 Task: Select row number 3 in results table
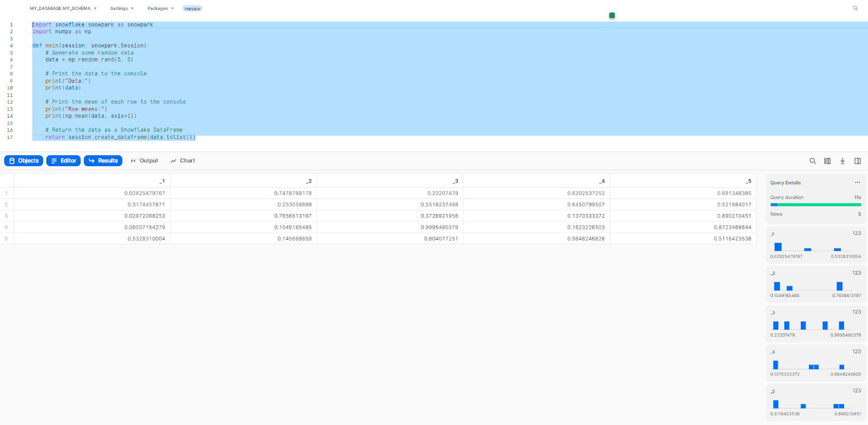coord(7,216)
